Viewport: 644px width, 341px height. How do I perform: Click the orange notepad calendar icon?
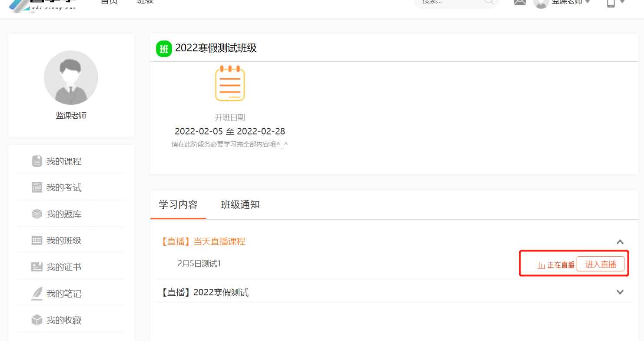coord(230,84)
